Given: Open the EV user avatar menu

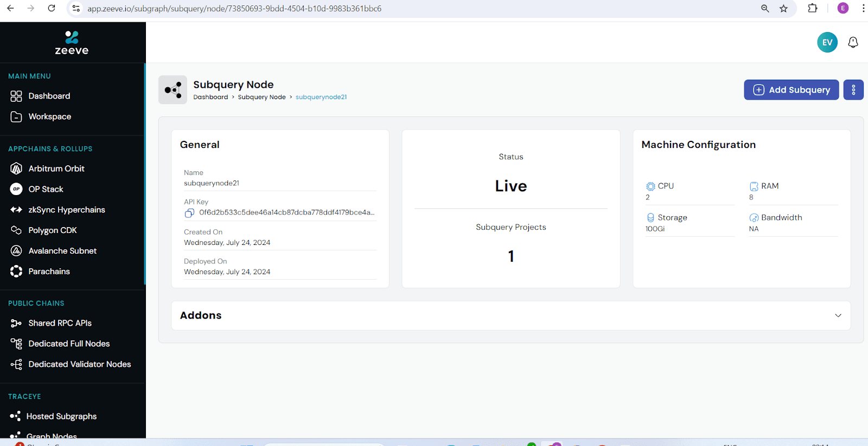Looking at the screenshot, I should (827, 42).
